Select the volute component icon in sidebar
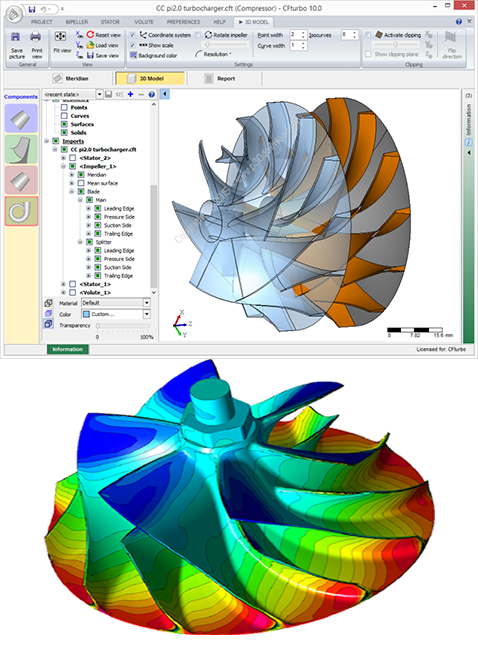The image size is (478, 650). coord(21,211)
